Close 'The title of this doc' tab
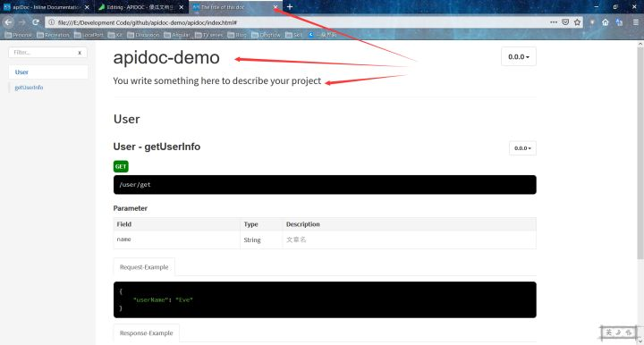 click(275, 7)
